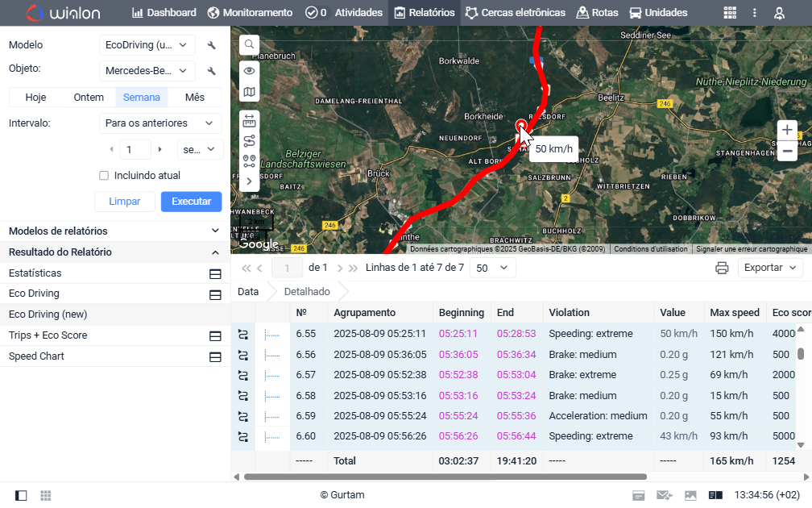Image resolution: width=812 pixels, height=508 pixels.
Task: Show track for row 6.55
Action: tap(243, 335)
